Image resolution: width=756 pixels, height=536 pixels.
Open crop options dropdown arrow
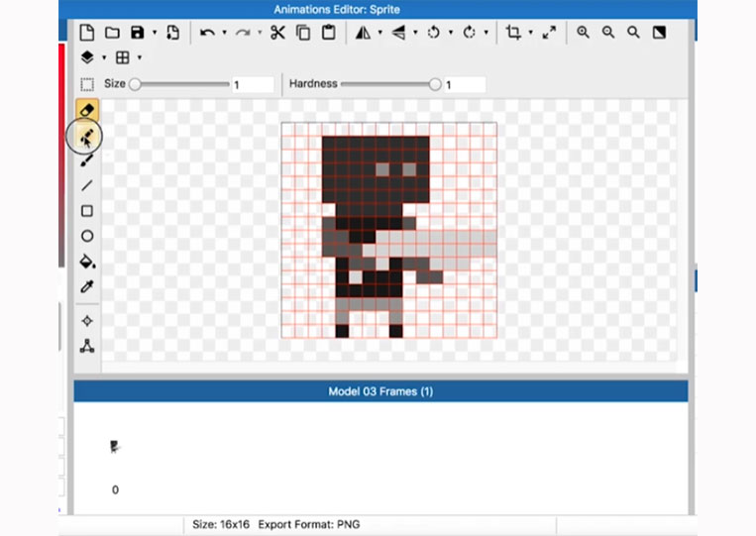click(531, 33)
